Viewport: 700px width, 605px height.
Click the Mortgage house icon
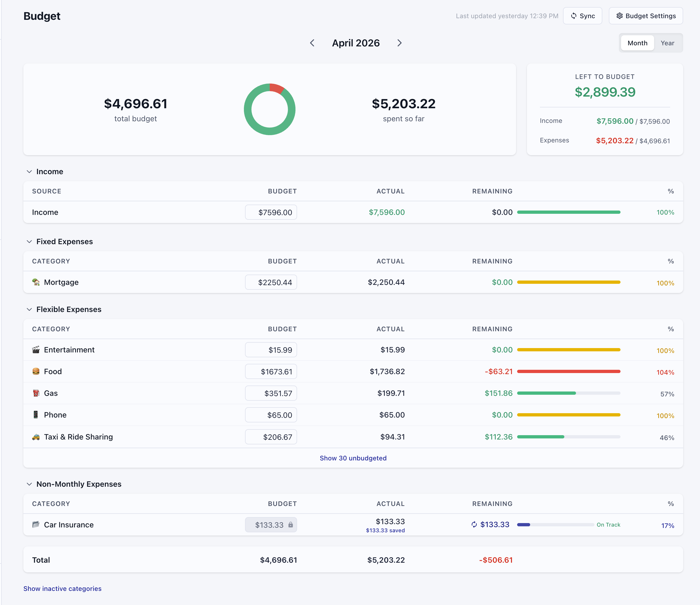36,282
